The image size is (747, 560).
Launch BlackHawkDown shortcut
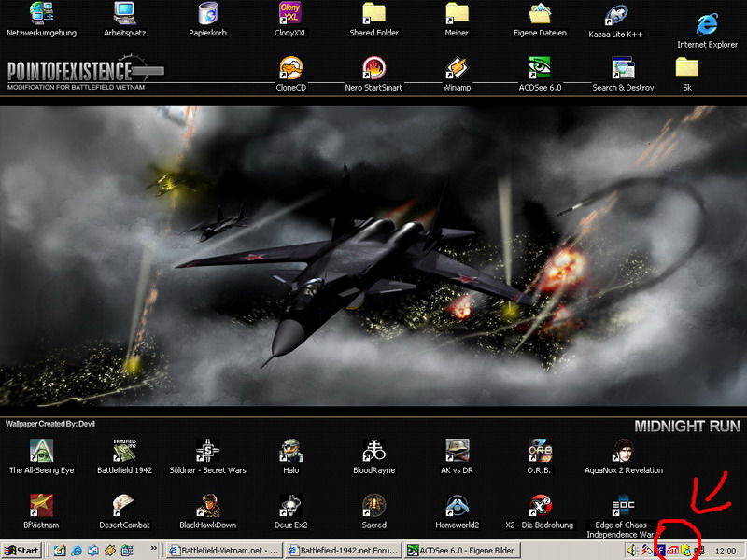click(207, 511)
